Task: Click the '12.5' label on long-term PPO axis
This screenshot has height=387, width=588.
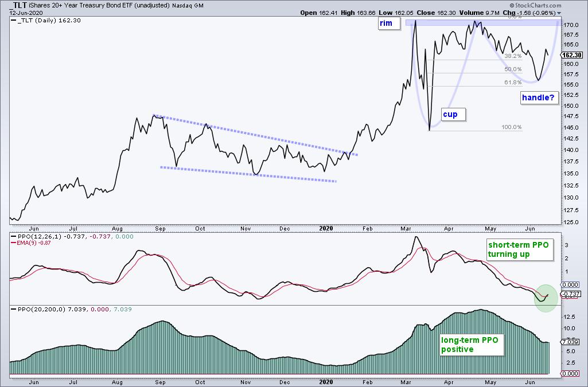Action: (x=569, y=316)
